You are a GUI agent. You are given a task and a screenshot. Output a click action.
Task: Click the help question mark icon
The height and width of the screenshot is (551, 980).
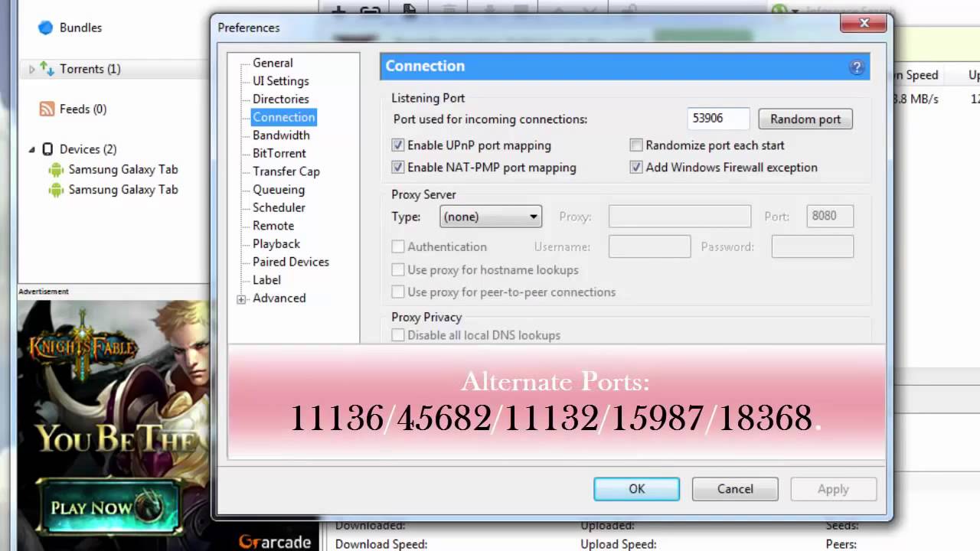(x=857, y=67)
